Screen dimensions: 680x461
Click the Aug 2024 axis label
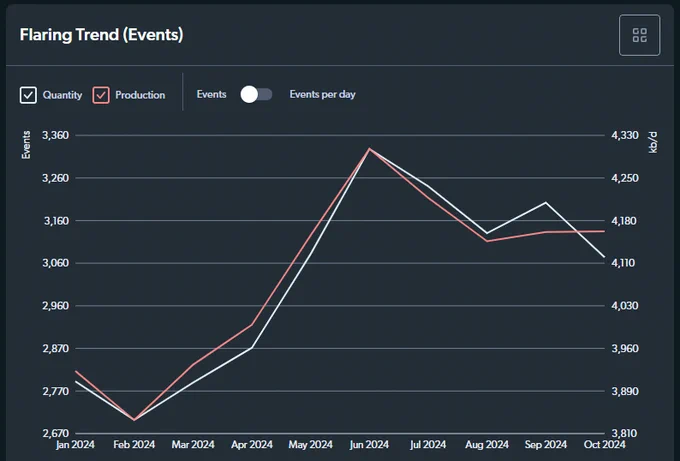point(487,445)
